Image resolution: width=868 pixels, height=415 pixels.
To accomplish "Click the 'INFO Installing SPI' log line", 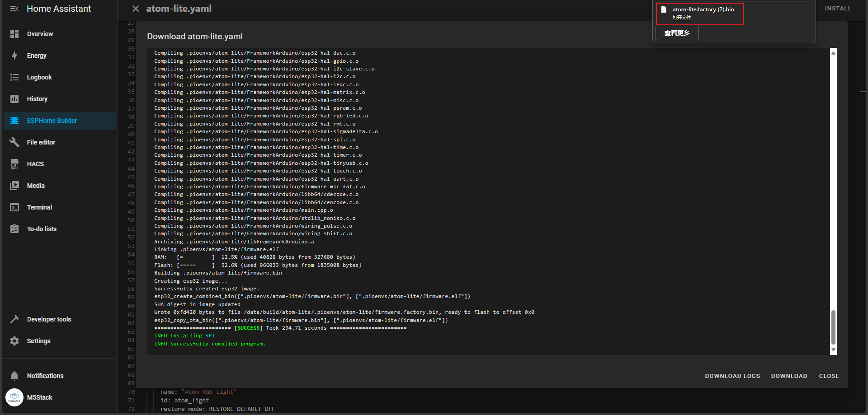I will pos(184,336).
